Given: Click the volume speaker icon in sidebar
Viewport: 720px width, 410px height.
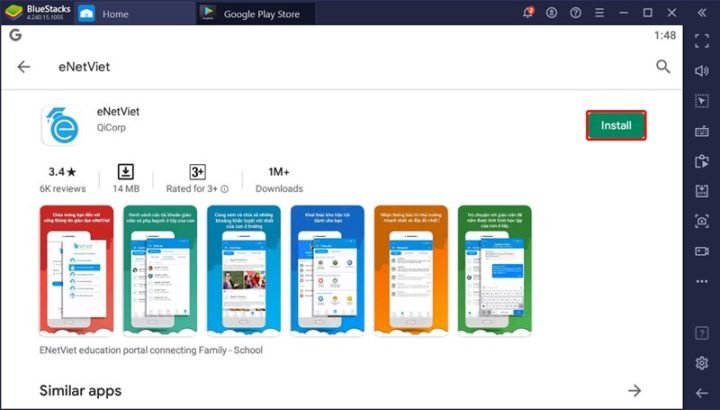Looking at the screenshot, I should tap(702, 71).
